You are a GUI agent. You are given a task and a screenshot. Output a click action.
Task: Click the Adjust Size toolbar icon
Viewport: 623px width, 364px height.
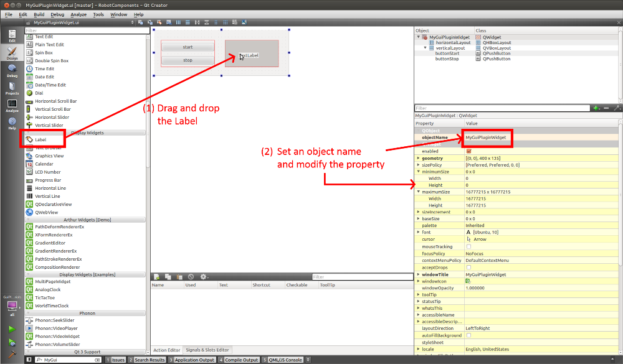point(244,22)
